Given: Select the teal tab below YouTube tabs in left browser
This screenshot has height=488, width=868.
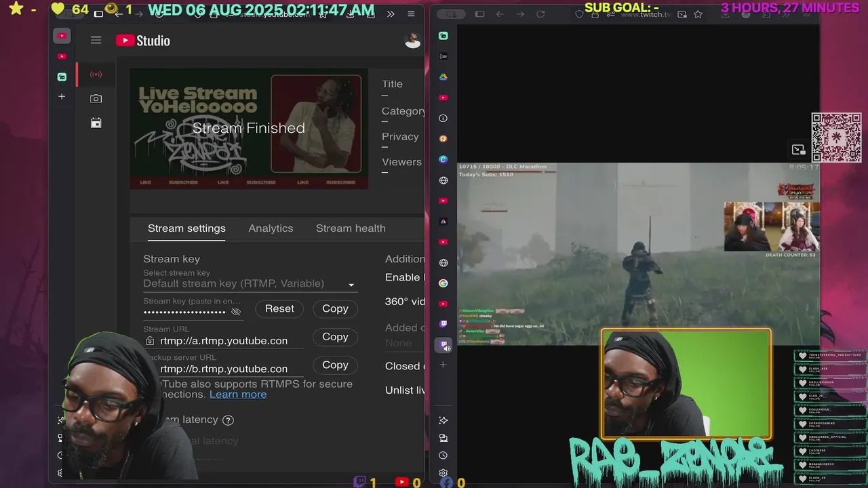Looking at the screenshot, I should 62,77.
